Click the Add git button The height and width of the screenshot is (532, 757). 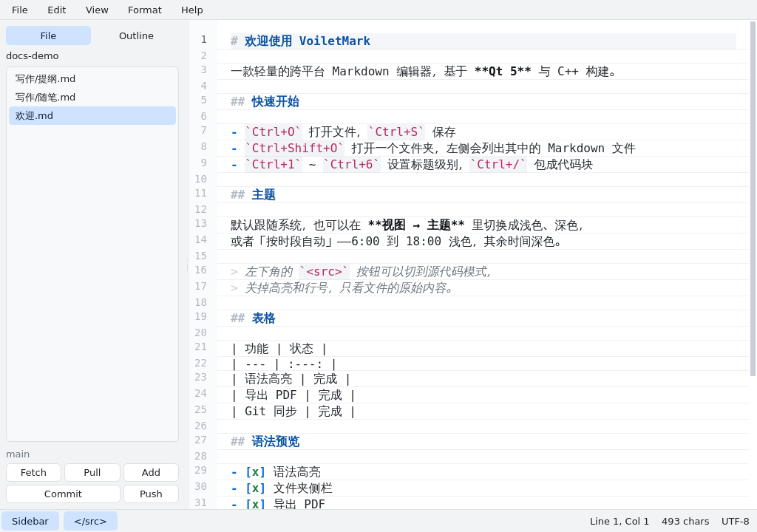[x=151, y=473]
